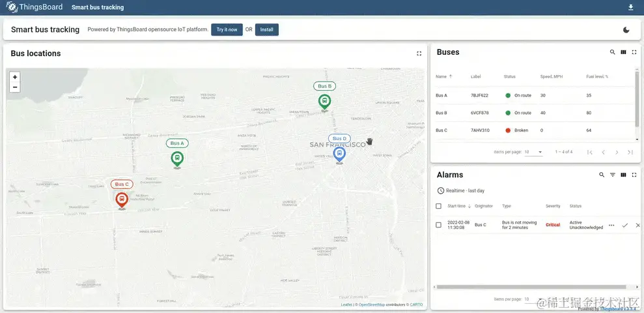This screenshot has height=313, width=644.
Task: Open the Leaflet attribution link
Action: tap(346, 305)
